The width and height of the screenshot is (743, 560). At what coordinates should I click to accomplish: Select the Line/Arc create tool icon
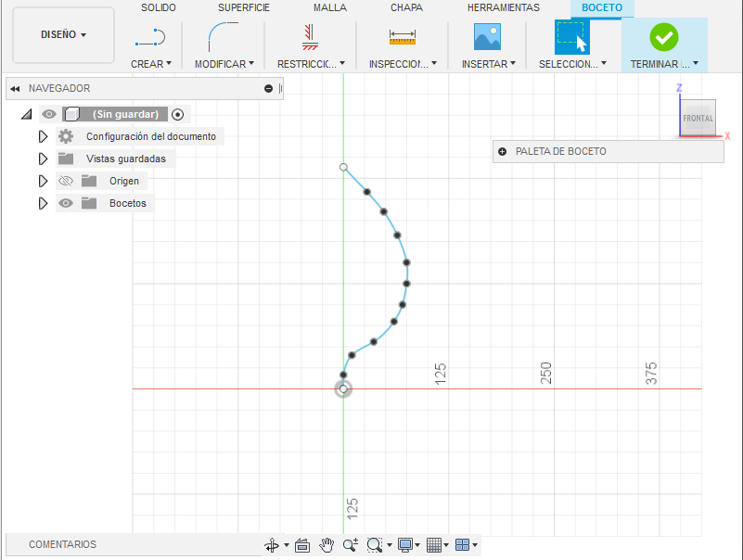coord(150,37)
